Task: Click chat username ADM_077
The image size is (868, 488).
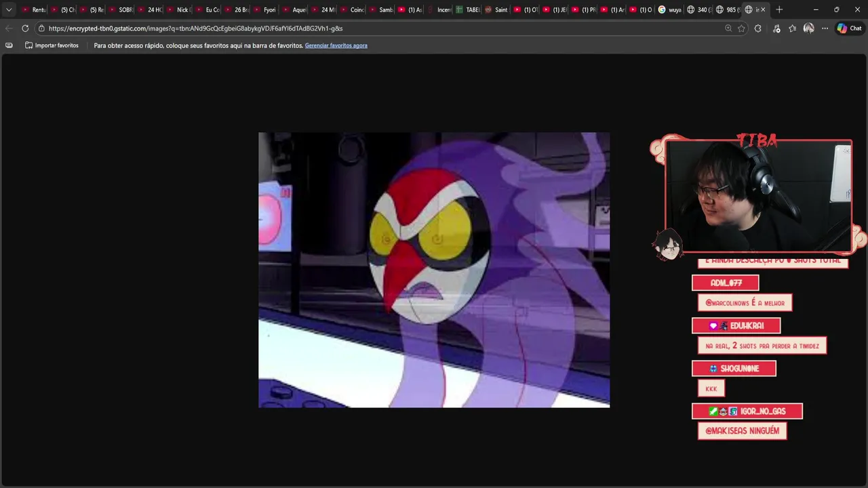Action: tap(725, 283)
